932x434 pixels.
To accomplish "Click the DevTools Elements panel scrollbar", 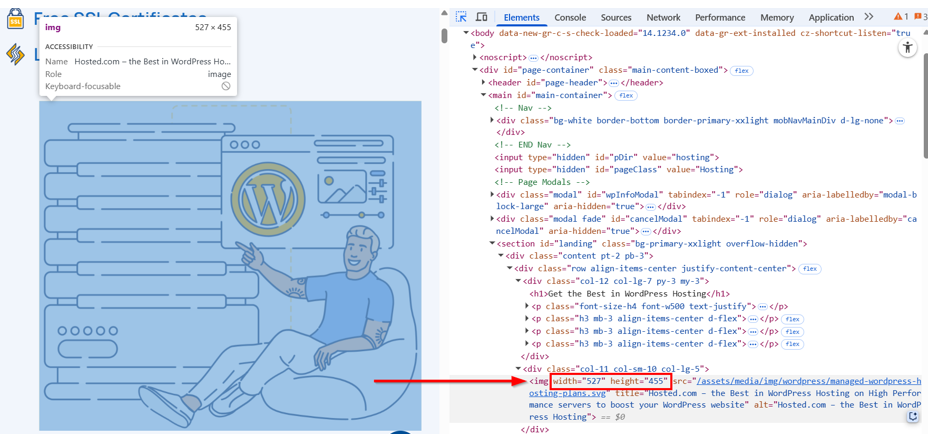I will [928, 104].
